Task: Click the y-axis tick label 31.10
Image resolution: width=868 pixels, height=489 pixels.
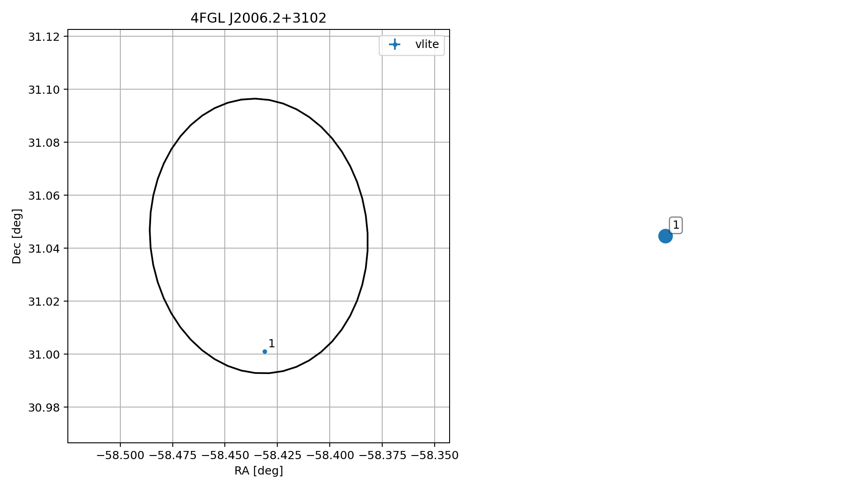Action: pyautogui.click(x=44, y=90)
